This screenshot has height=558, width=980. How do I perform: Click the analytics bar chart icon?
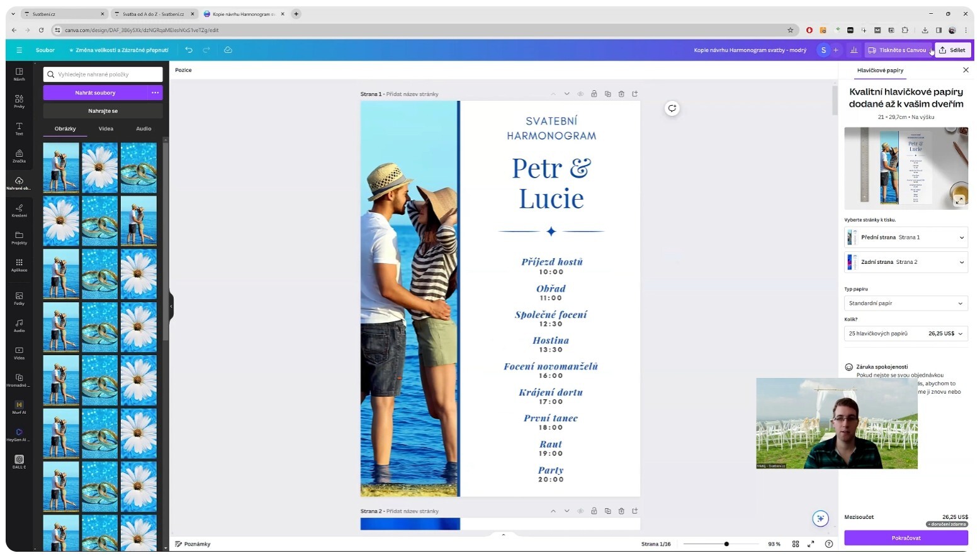tap(853, 50)
